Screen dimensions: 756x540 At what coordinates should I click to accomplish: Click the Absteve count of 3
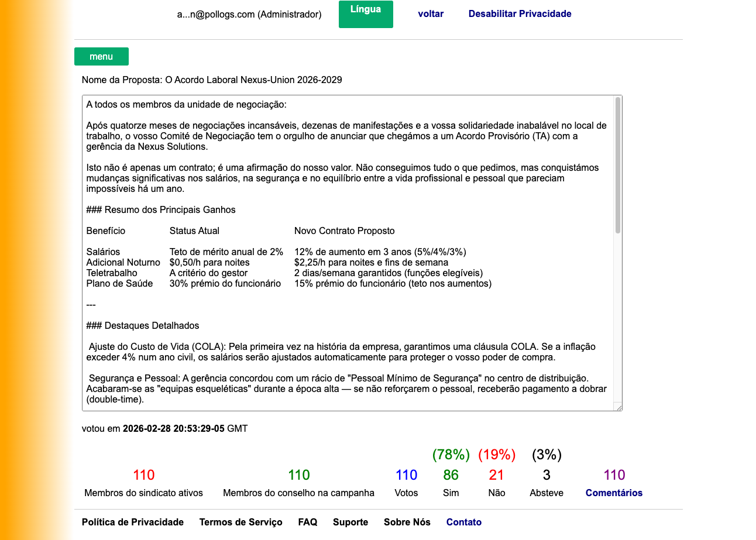click(x=546, y=475)
